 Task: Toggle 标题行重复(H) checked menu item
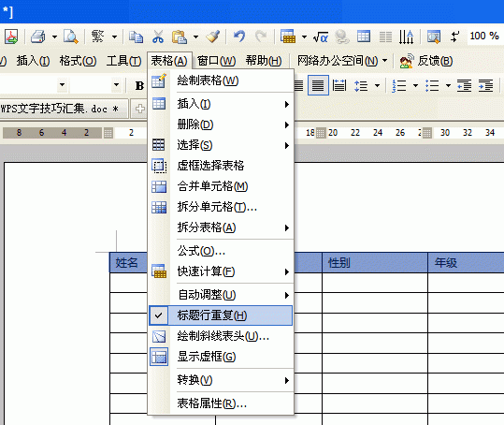click(x=221, y=315)
